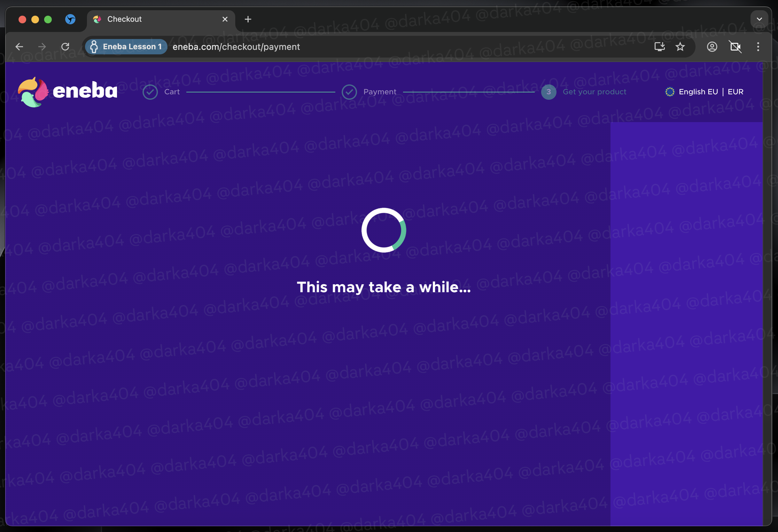Click the 'This may take a while...' text
Image resolution: width=778 pixels, height=532 pixels.
coord(384,287)
